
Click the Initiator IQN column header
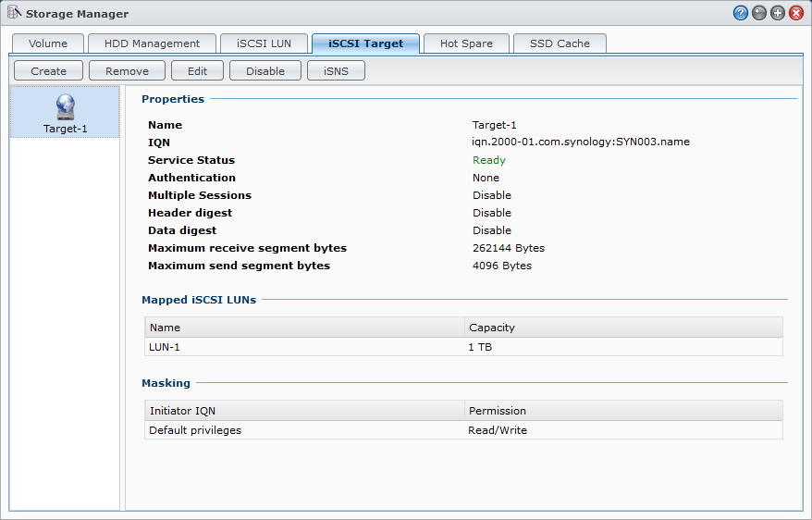tap(304, 411)
